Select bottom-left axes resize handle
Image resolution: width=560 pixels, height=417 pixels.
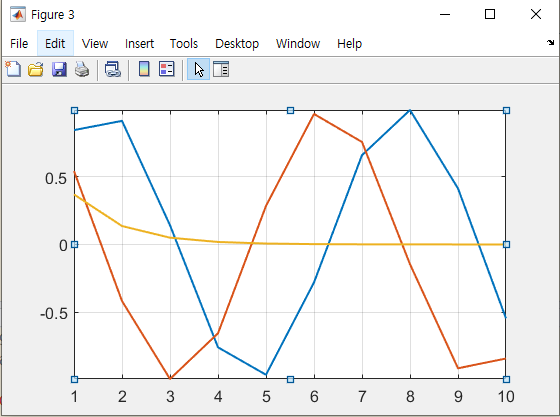pos(74,379)
